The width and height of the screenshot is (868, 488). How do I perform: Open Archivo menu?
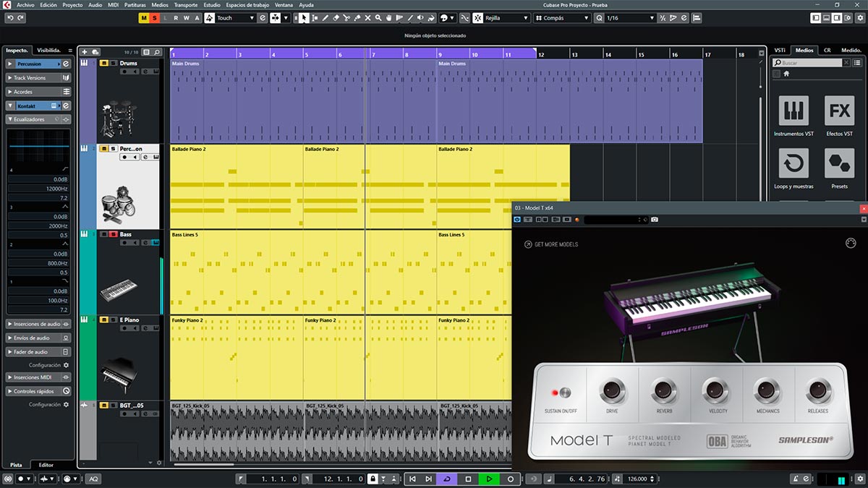pos(25,4)
